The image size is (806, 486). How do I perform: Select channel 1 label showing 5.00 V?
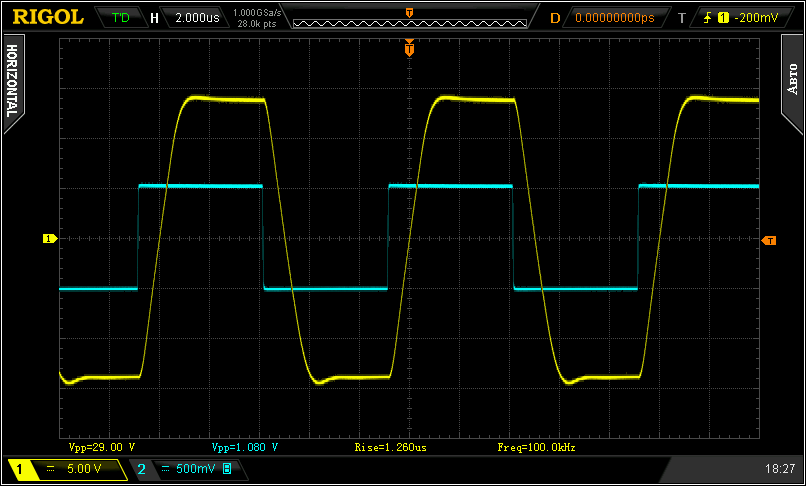pos(67,469)
